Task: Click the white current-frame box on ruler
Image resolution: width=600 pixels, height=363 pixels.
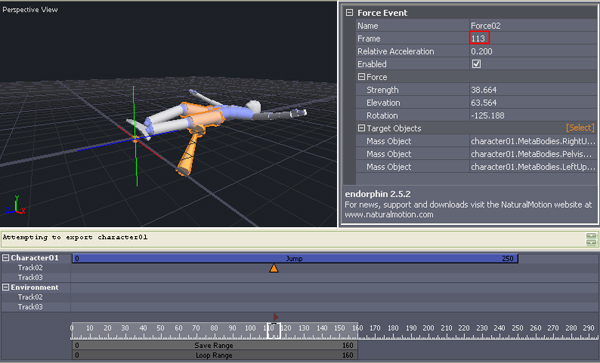Action: [x=274, y=330]
